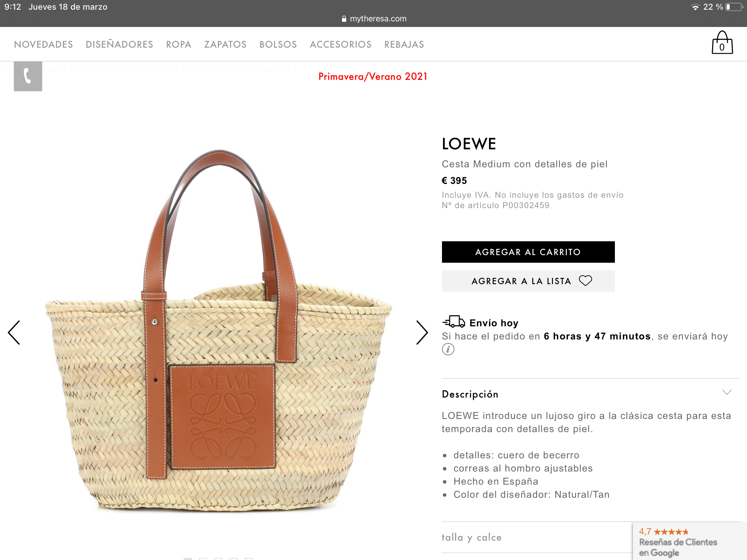The image size is (747, 560).
Task: Open shipping info circle icon
Action: (x=448, y=349)
